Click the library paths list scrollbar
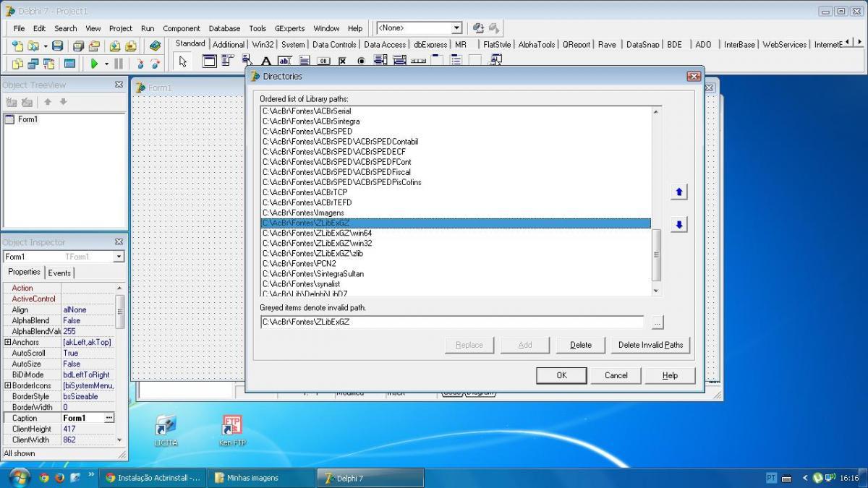Screen dimensions: 868x488 point(657,201)
